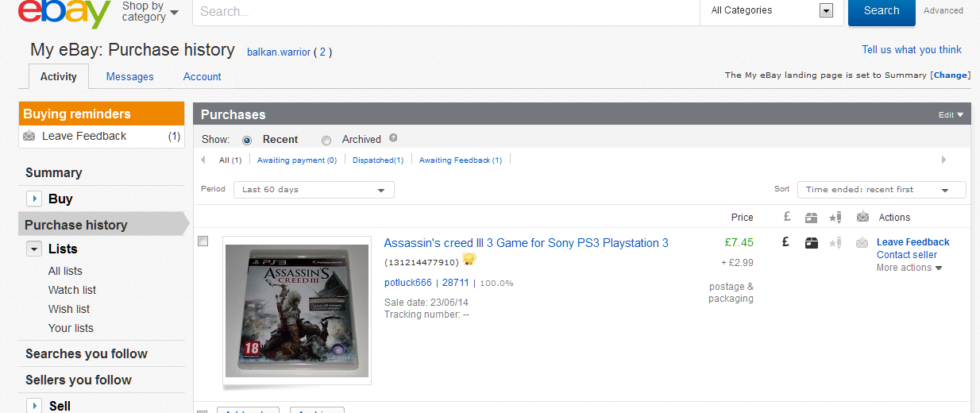Open Watch list
The height and width of the screenshot is (413, 980).
point(72,290)
